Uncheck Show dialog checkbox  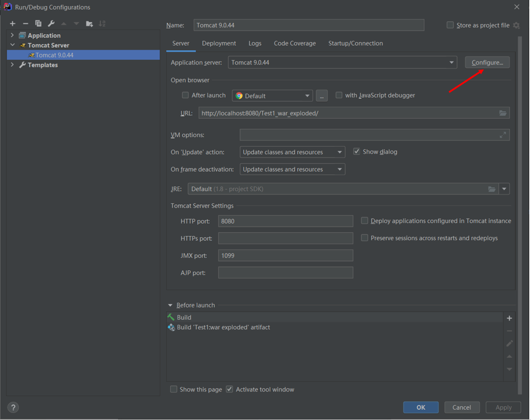coord(357,151)
